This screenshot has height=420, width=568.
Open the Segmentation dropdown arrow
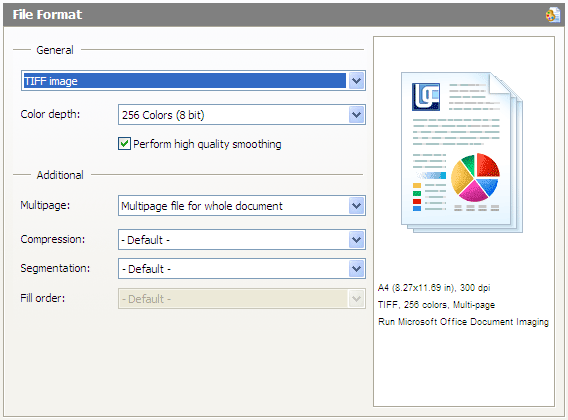[356, 269]
